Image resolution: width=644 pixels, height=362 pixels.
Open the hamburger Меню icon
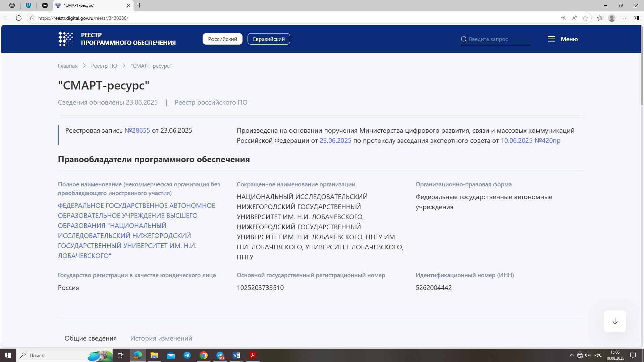551,39
